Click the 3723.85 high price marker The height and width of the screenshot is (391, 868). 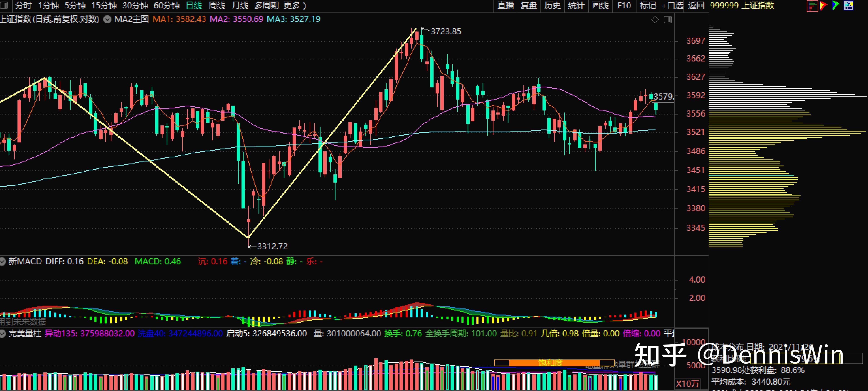445,31
